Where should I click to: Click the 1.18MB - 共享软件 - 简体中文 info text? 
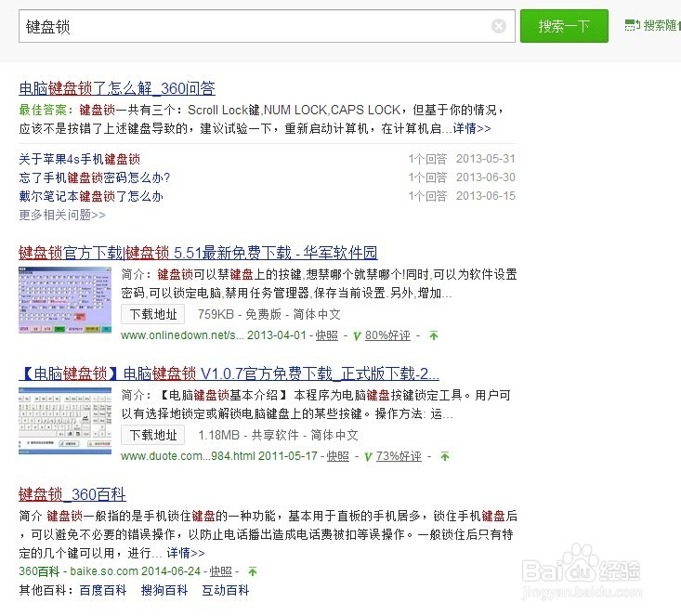point(279,435)
